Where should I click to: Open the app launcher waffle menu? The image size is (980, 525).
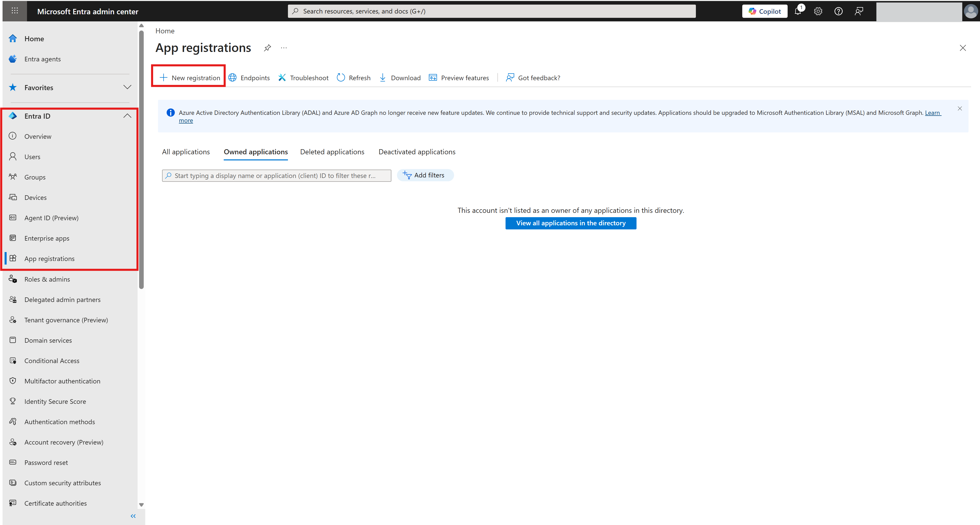point(15,11)
